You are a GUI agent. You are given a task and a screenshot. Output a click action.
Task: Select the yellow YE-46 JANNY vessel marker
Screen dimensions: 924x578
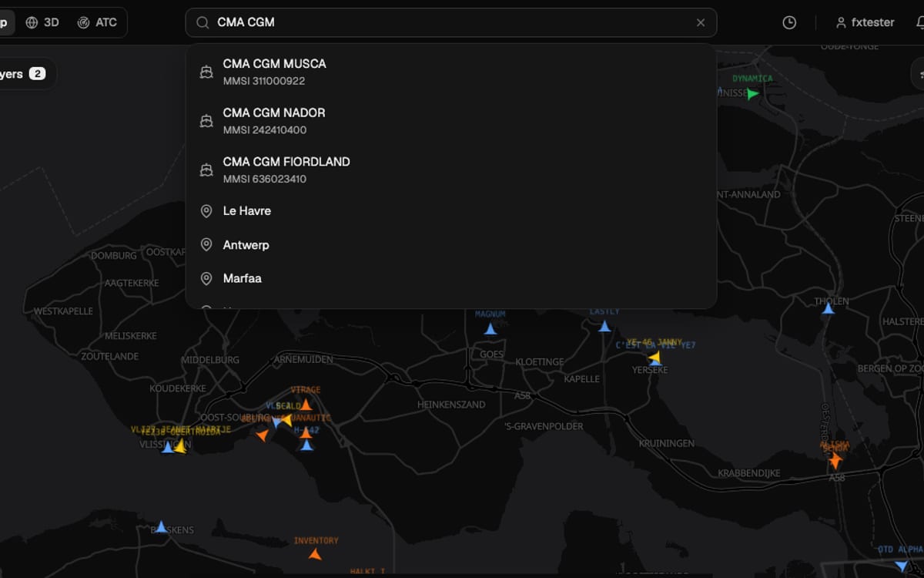click(654, 358)
